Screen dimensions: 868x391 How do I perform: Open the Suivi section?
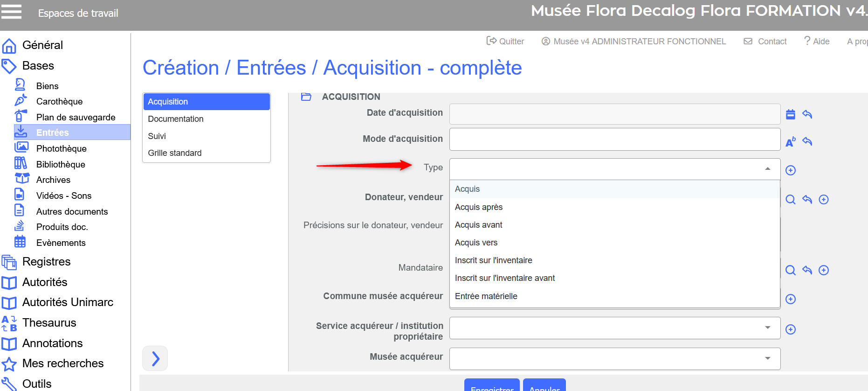point(157,136)
